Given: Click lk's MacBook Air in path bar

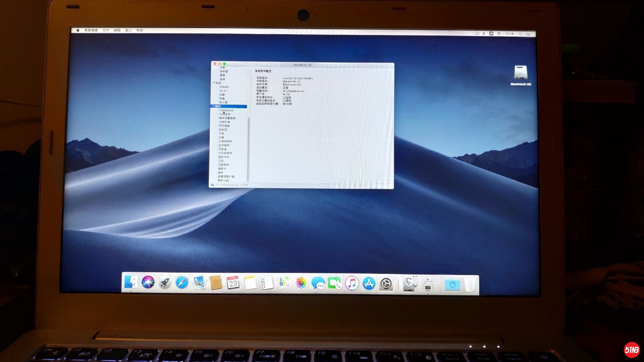Looking at the screenshot, I should (227, 185).
